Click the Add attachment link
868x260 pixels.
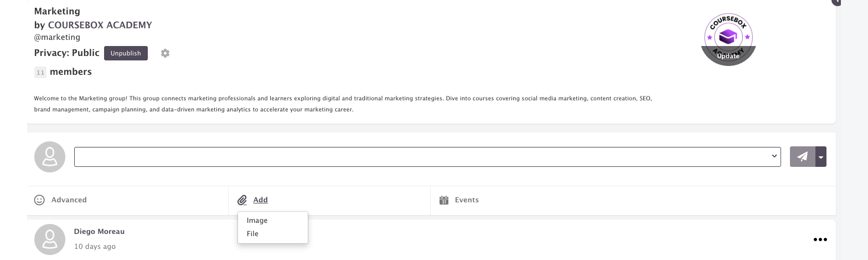click(260, 200)
